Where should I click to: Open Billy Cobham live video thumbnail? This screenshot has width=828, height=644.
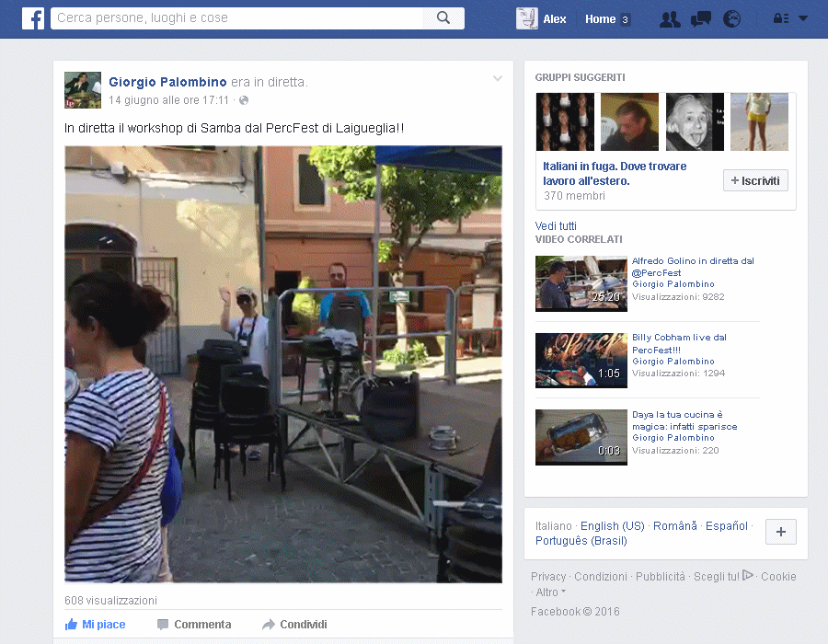coord(581,361)
